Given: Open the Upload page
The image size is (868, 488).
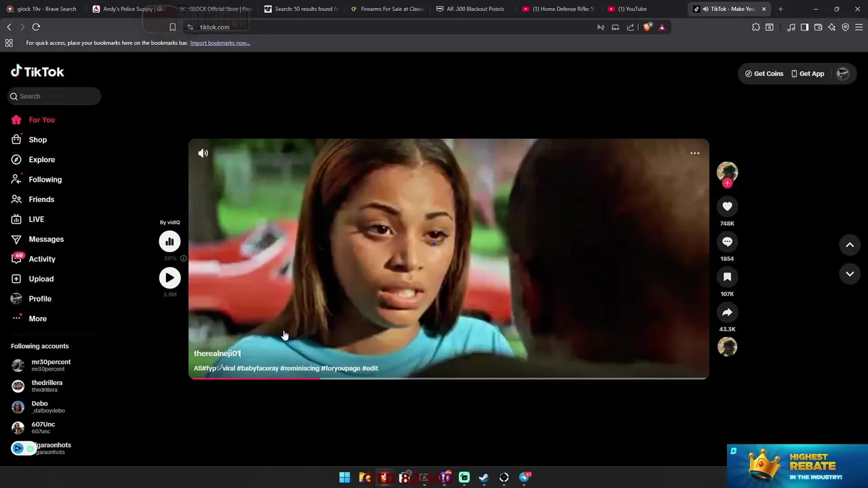Looking at the screenshot, I should [x=31, y=279].
